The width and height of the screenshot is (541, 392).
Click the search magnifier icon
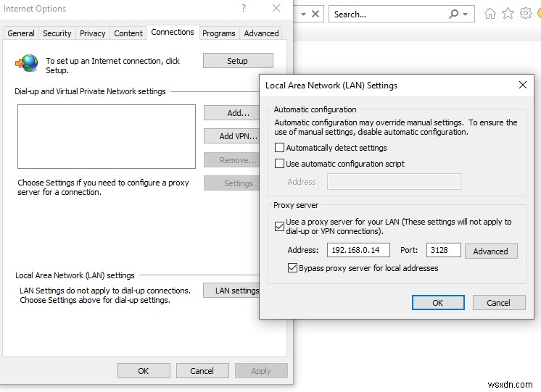click(454, 14)
